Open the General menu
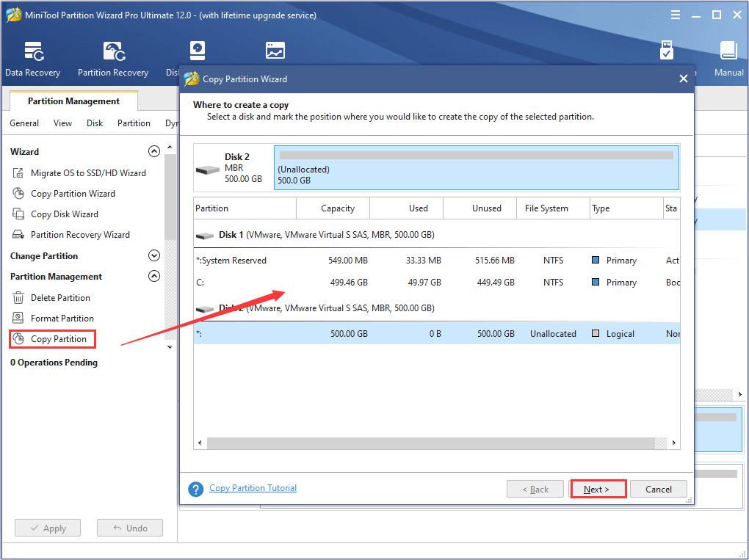749x560 pixels. coord(23,123)
